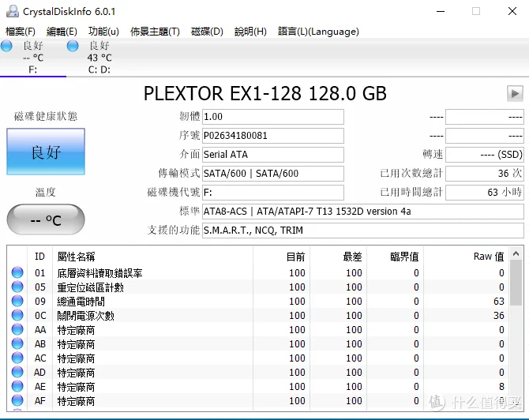The height and width of the screenshot is (420, 529).
Task: Click status icon of attribute 09
Action: (17, 301)
